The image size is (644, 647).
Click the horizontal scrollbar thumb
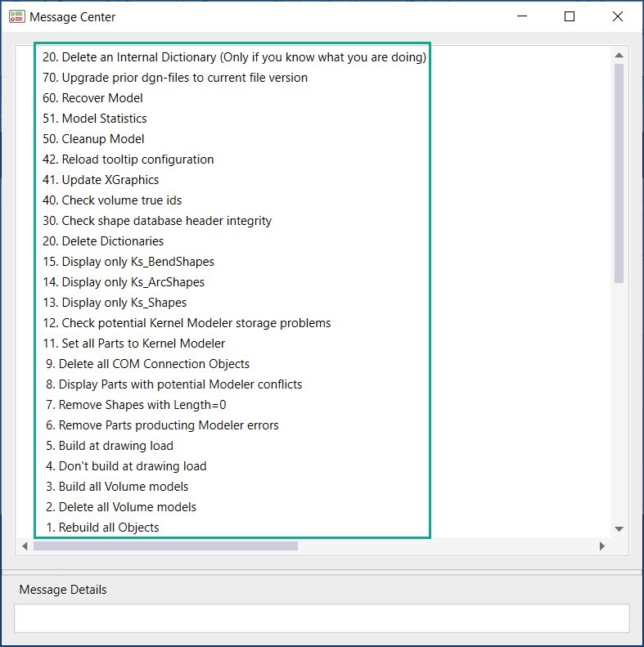tap(165, 546)
